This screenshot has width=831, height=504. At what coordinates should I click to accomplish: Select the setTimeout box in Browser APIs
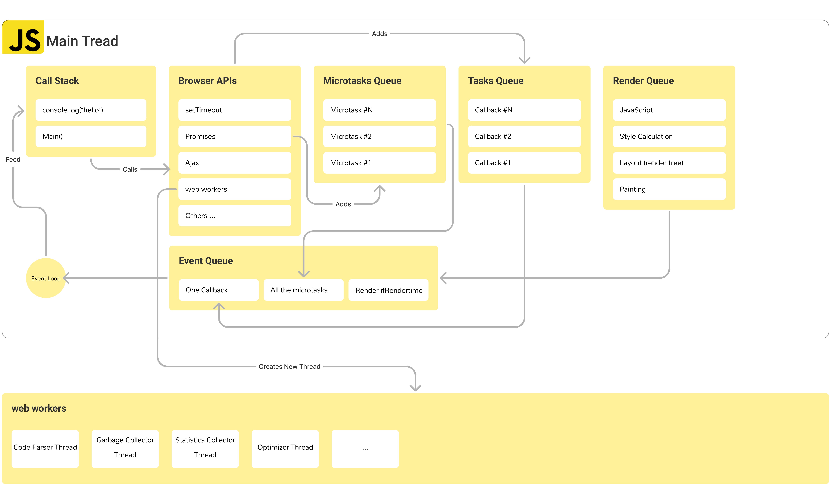click(x=234, y=110)
